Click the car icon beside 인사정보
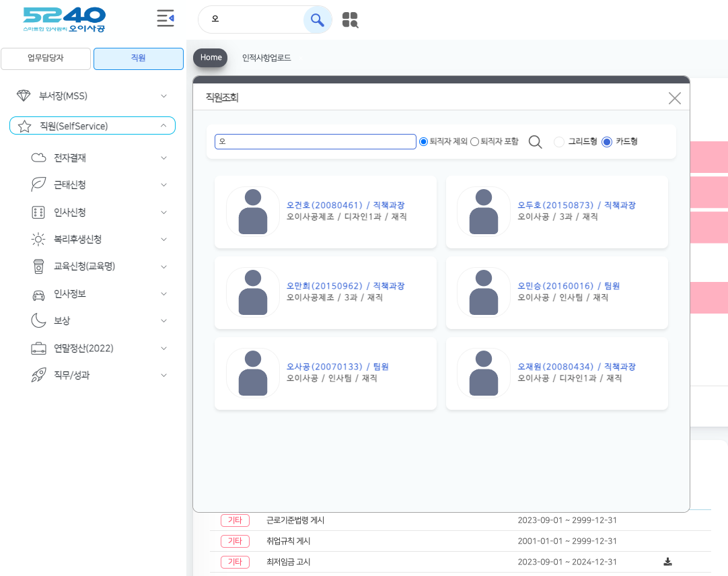 point(38,294)
